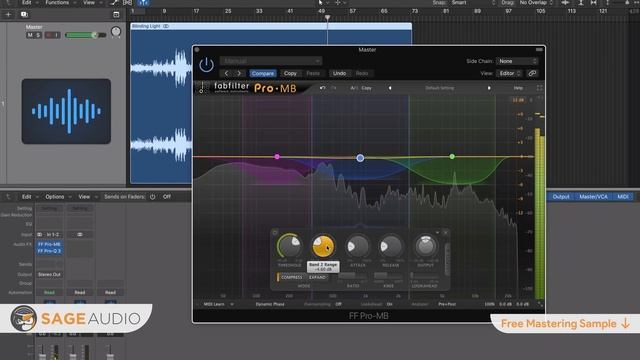
Task: Toggle Oversampling Off setting
Action: pyautogui.click(x=338, y=304)
